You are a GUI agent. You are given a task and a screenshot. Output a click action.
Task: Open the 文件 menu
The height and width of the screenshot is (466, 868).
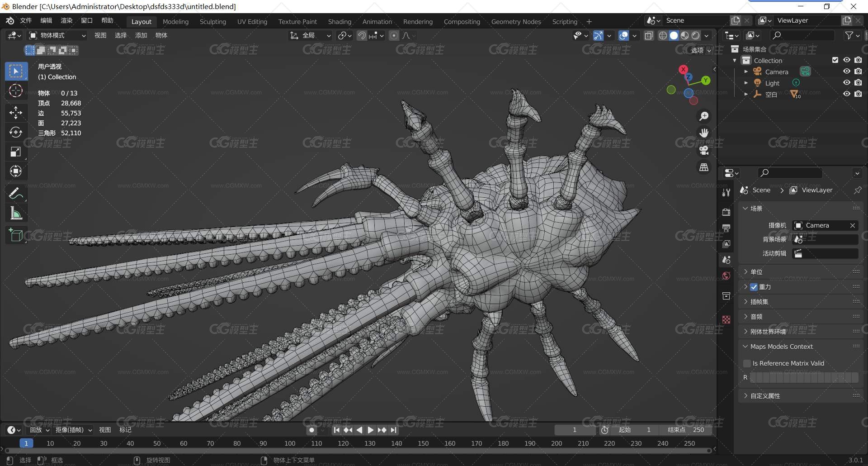point(26,21)
